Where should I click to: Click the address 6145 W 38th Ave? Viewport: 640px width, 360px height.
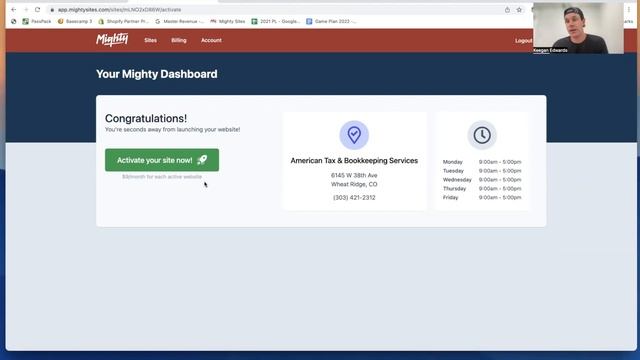354,175
